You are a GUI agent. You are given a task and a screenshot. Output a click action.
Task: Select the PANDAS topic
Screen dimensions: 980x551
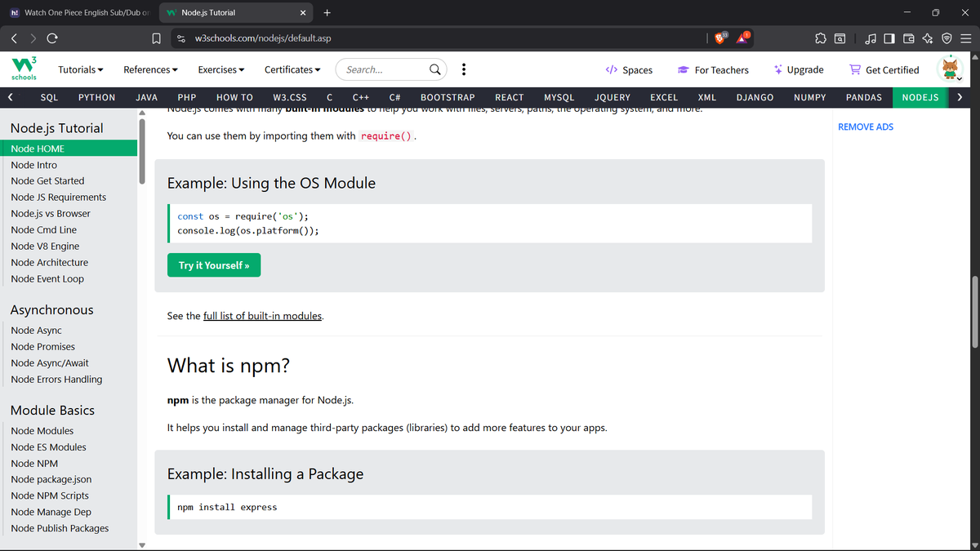(863, 97)
